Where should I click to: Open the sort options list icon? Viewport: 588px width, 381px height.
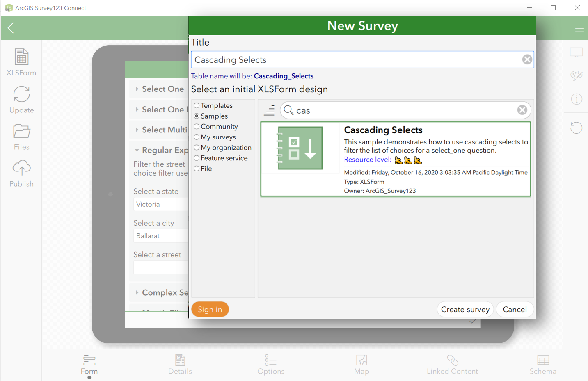(x=269, y=110)
